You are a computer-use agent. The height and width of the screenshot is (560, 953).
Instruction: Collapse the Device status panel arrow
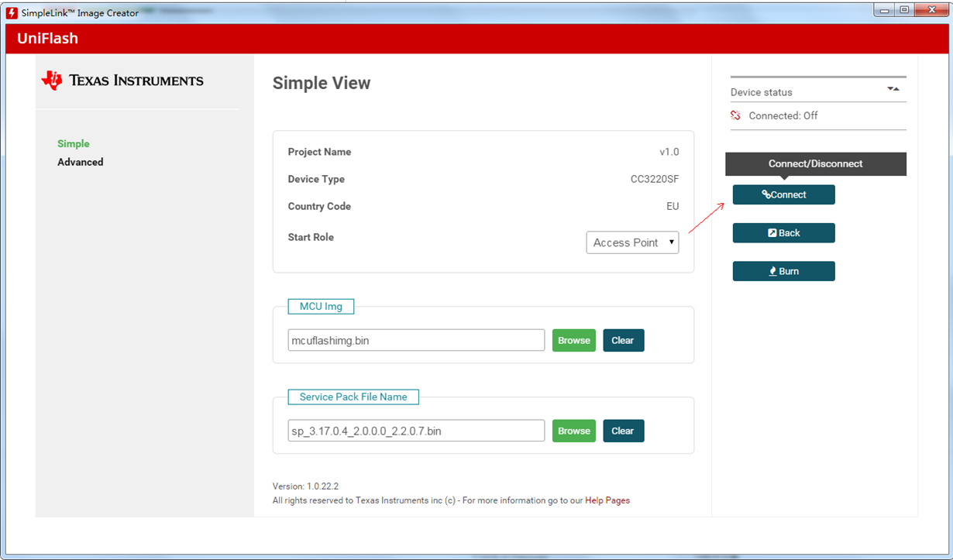pos(893,90)
